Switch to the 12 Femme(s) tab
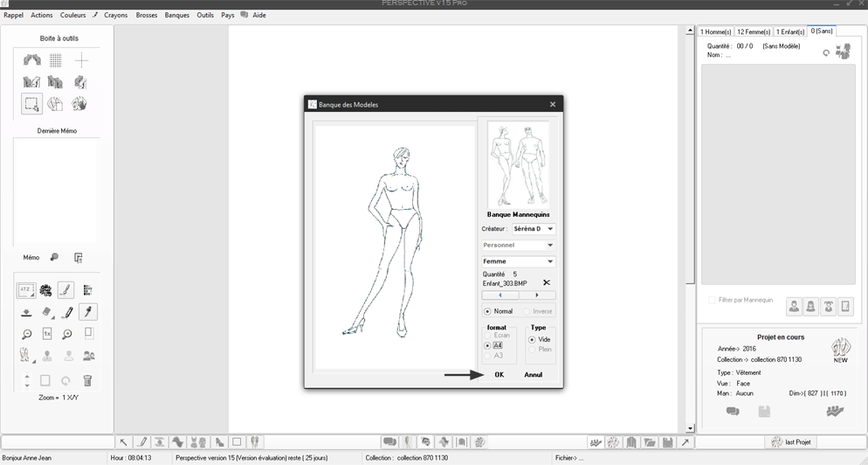Screen dimensions: 868x465 (753, 31)
